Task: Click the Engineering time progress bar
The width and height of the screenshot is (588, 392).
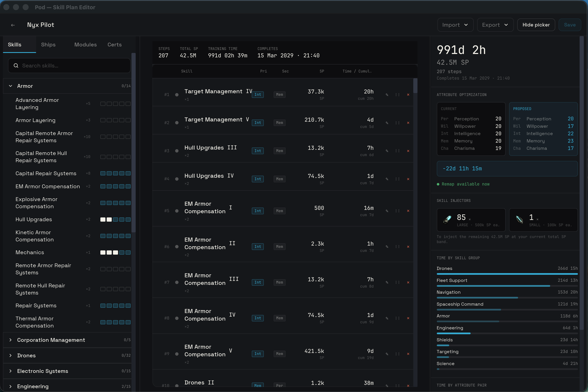Action: [x=507, y=334]
